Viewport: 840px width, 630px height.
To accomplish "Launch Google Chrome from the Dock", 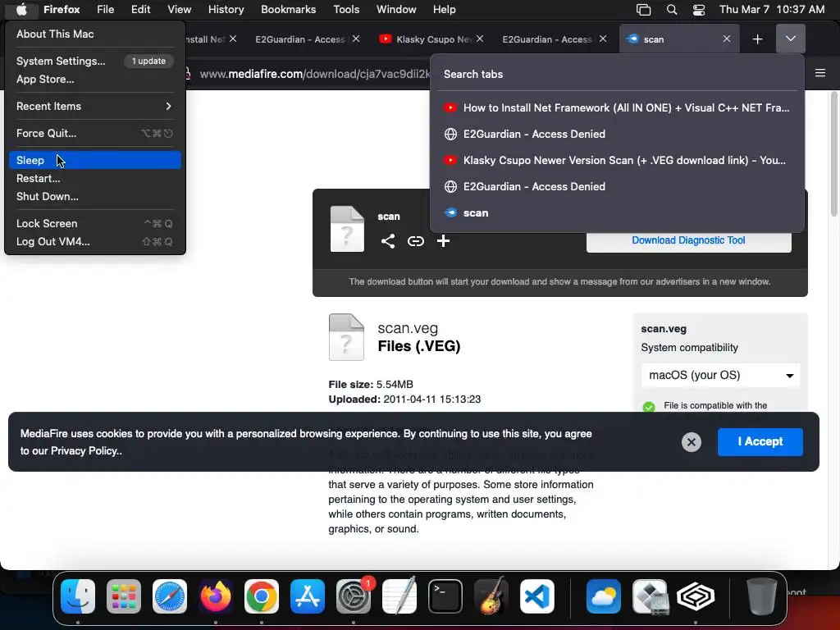I will (262, 596).
